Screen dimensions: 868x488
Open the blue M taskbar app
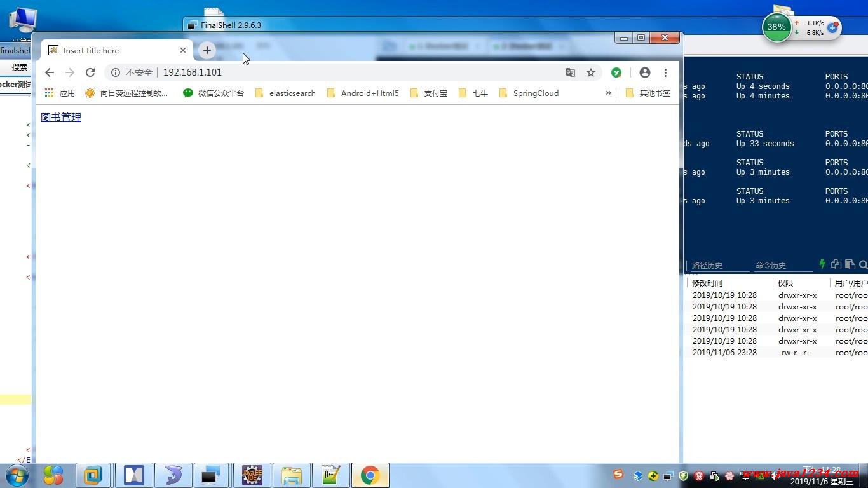[x=134, y=475]
